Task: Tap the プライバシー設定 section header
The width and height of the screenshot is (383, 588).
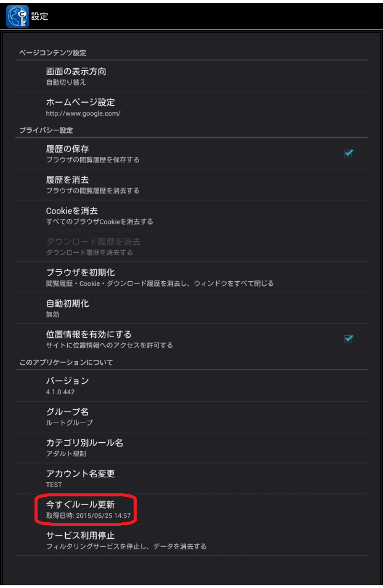Action: 46,130
